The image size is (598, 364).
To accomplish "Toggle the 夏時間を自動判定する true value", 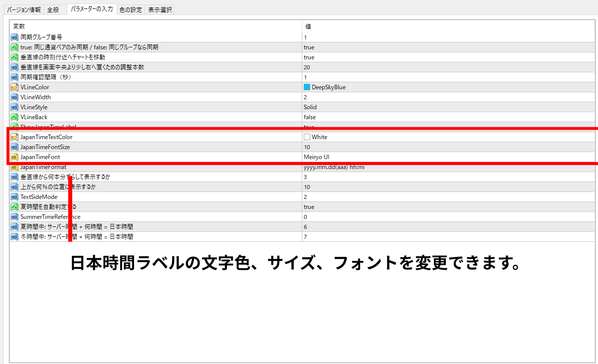I will (x=309, y=207).
